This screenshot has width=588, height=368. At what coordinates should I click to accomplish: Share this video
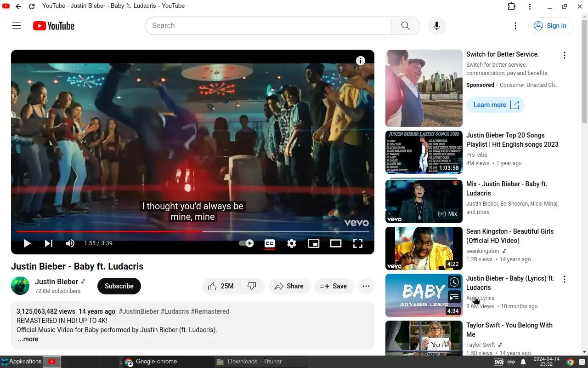pos(289,286)
